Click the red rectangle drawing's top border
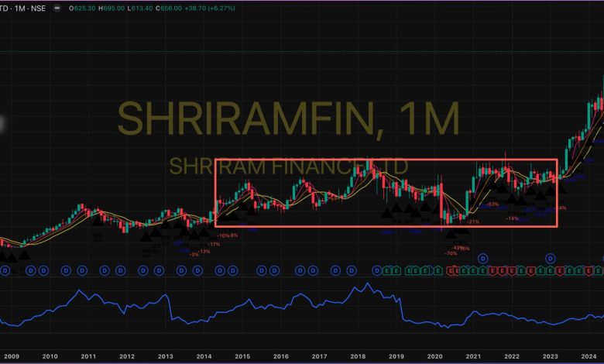The image size is (604, 364). (386, 160)
